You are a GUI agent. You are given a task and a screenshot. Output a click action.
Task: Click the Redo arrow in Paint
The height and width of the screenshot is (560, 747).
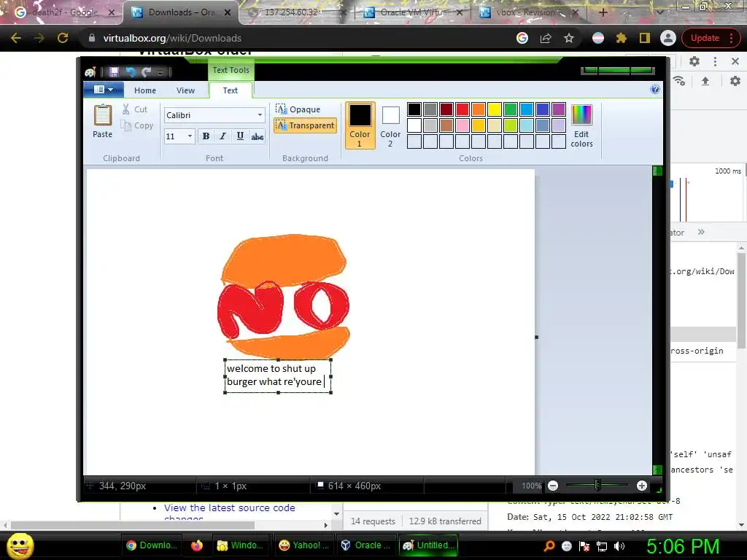(146, 72)
